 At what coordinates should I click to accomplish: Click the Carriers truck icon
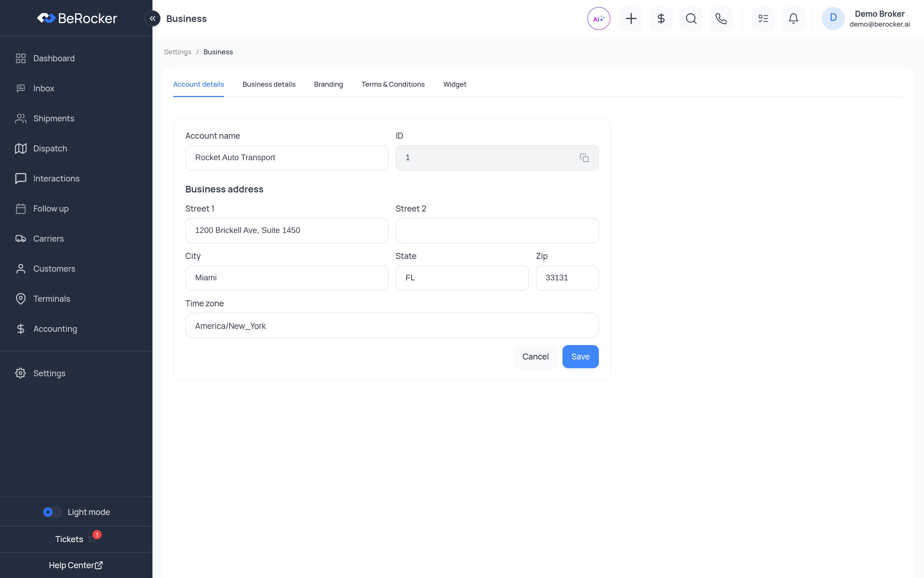click(21, 238)
